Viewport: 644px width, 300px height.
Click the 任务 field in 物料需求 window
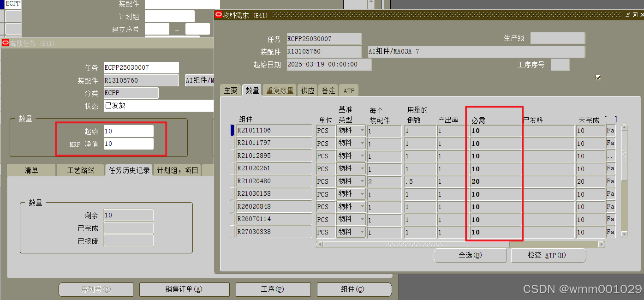[324, 39]
